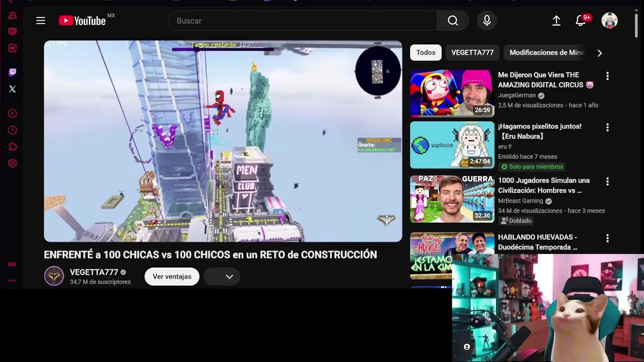Click the sidebar broom-shaped GX Cleaner icon
Viewport: 644px width, 362px height.
tap(13, 15)
